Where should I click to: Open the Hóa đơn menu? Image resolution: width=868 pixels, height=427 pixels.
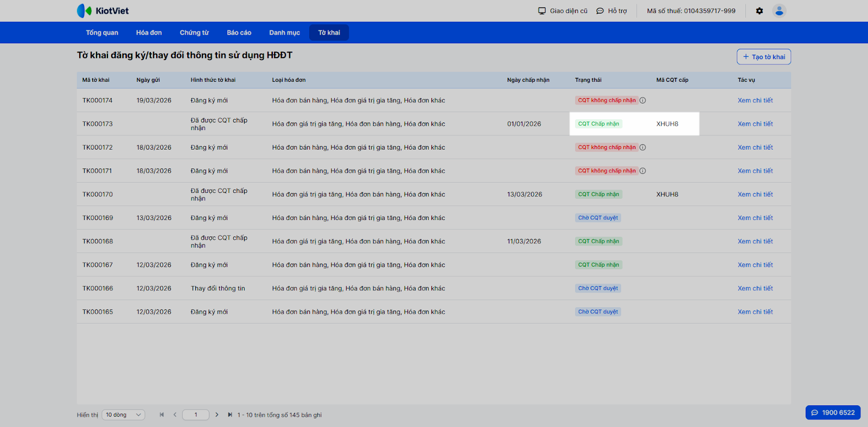[149, 33]
